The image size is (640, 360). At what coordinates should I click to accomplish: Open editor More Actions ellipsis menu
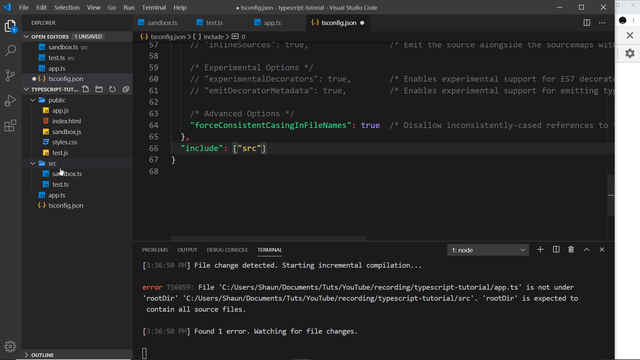pos(602,23)
